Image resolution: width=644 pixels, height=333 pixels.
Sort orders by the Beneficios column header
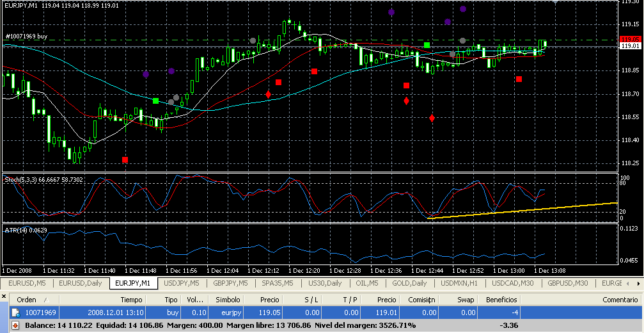pyautogui.click(x=501, y=300)
